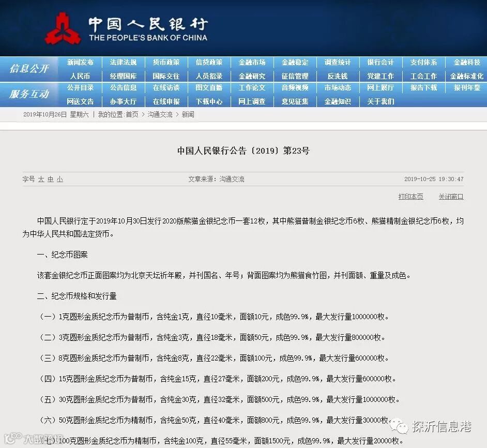This screenshot has height=448, width=487.
Task: Click the 服务互动 category heading
Action: [x=29, y=94]
